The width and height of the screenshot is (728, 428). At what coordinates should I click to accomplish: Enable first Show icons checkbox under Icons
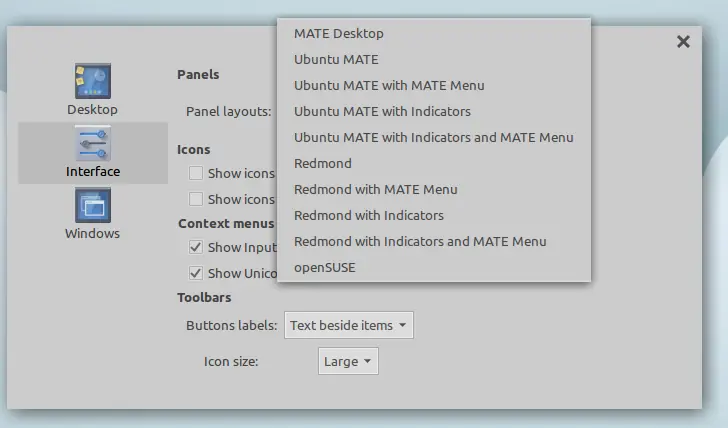coord(195,173)
